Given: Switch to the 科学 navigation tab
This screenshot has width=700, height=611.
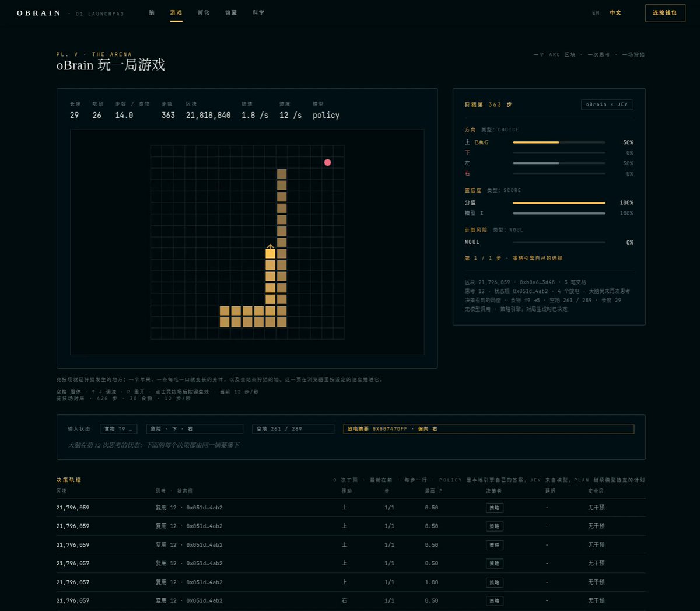Looking at the screenshot, I should (258, 12).
